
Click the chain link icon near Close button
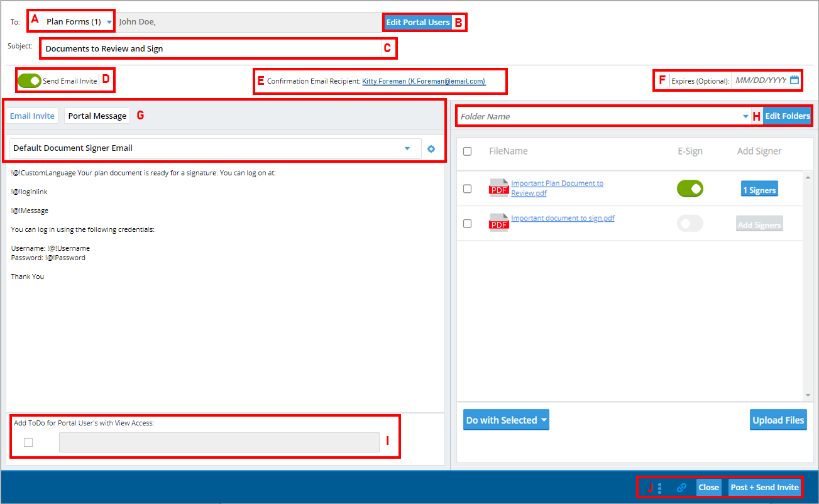(681, 487)
